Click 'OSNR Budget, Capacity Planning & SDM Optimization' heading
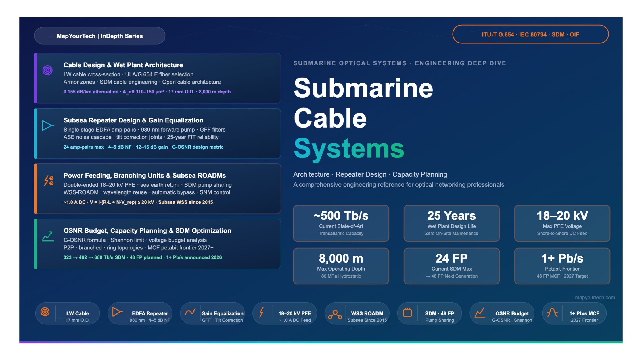Screen dimensions: 644x362 point(147,230)
